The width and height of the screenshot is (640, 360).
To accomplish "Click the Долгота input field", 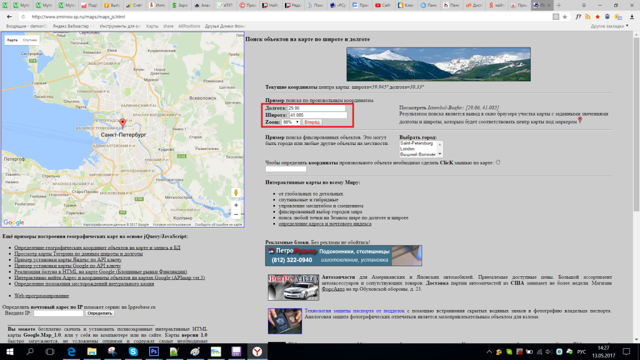I will click(316, 108).
